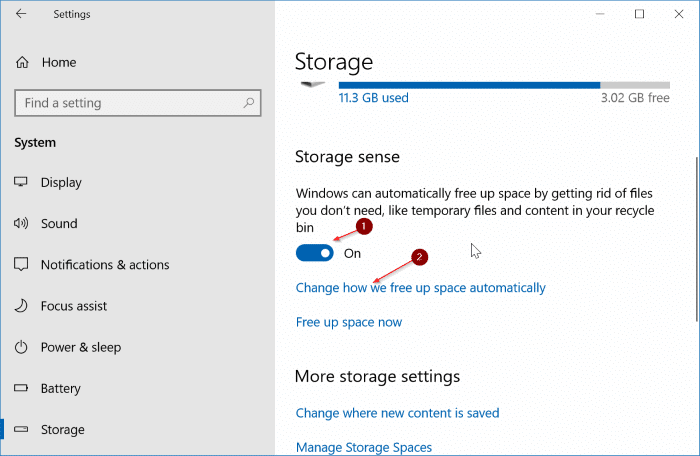Screen dimensions: 700x456
Task: Click the Find a setting search box
Action: (130, 103)
